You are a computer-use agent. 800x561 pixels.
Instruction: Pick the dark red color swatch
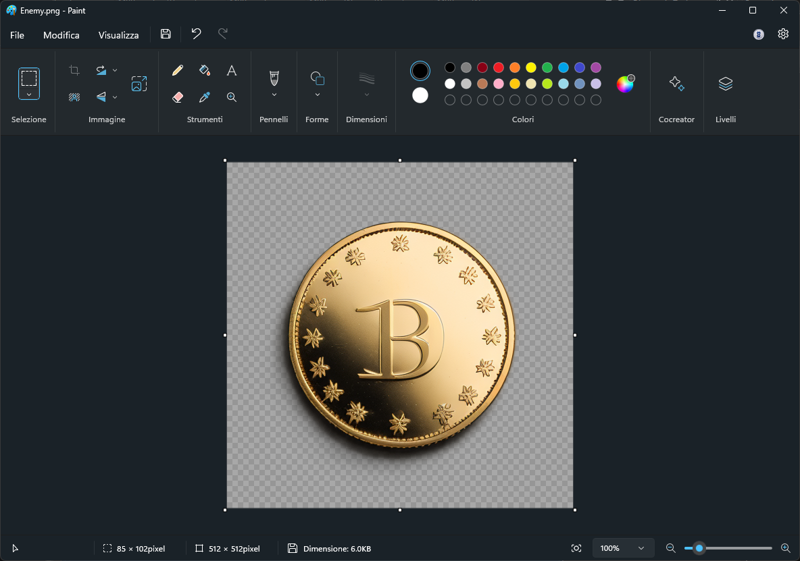pyautogui.click(x=482, y=67)
